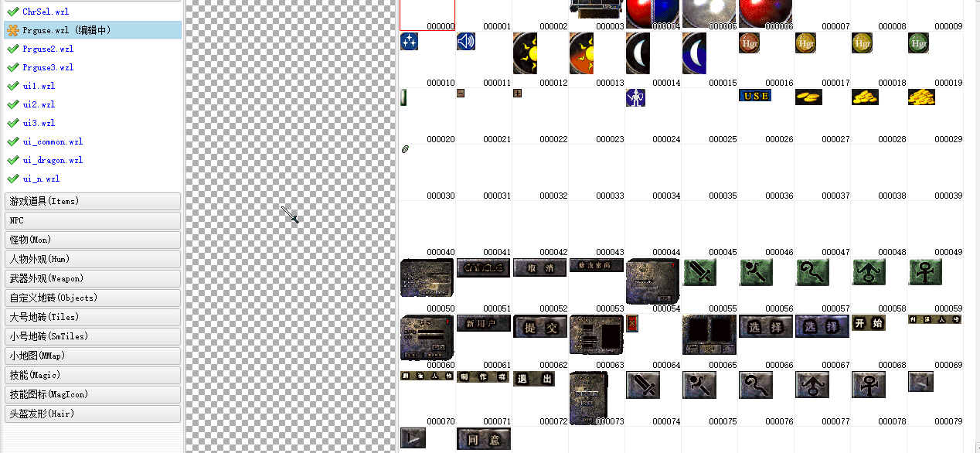Image resolution: width=980 pixels, height=453 pixels.
Task: Open the Prguse2.wzl file
Action: (x=48, y=49)
